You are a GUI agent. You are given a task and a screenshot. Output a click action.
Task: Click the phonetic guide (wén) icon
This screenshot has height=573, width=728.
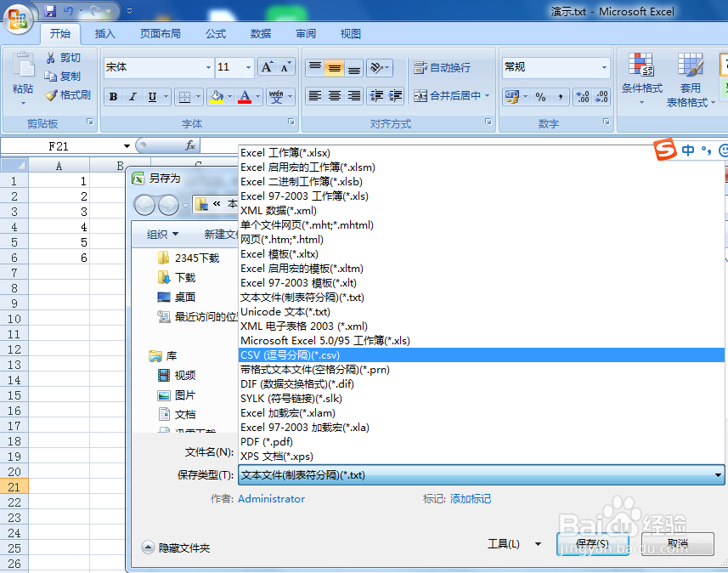tap(276, 97)
